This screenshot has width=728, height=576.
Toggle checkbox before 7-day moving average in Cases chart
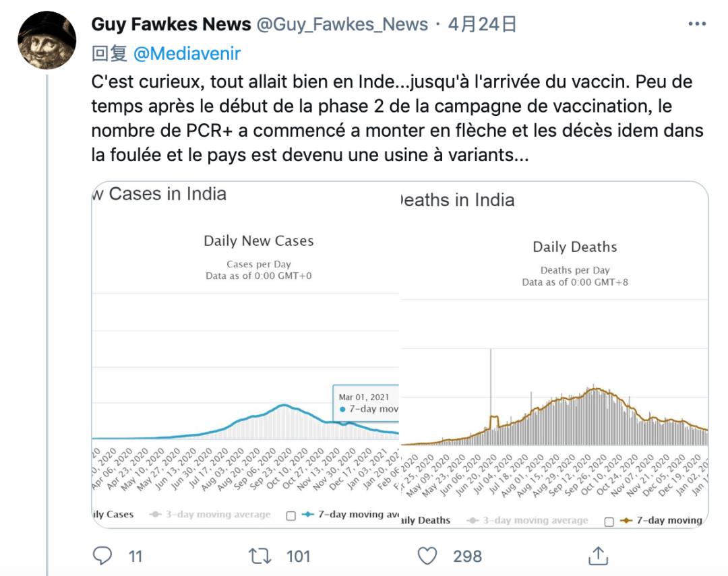click(291, 516)
